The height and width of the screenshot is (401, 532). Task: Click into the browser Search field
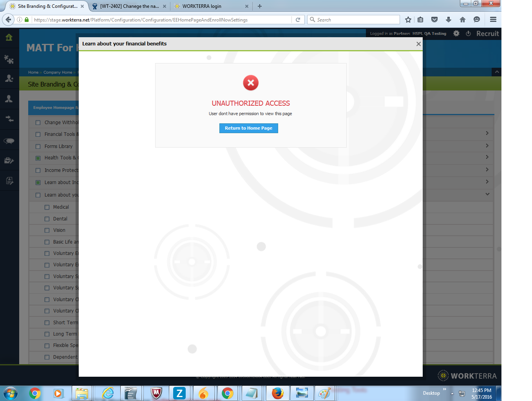(x=353, y=20)
